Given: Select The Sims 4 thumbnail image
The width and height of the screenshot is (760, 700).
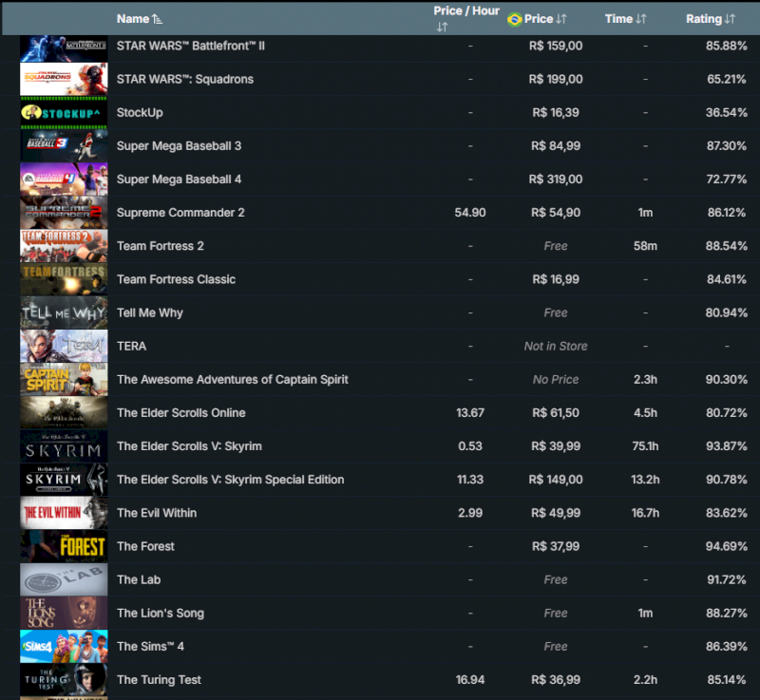Looking at the screenshot, I should point(64,647).
